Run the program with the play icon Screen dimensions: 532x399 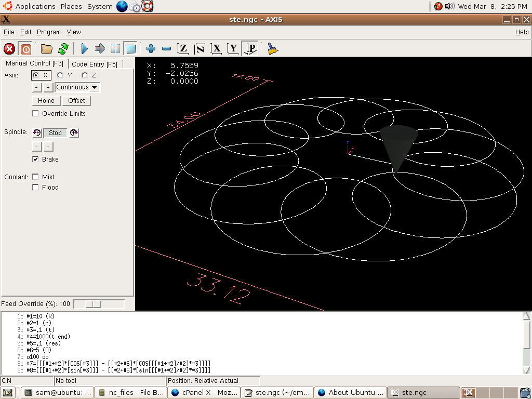pos(85,49)
